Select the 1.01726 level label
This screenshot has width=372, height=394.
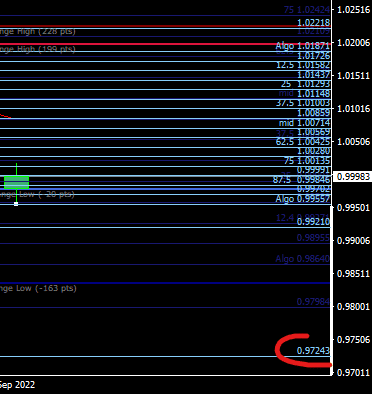pos(313,56)
